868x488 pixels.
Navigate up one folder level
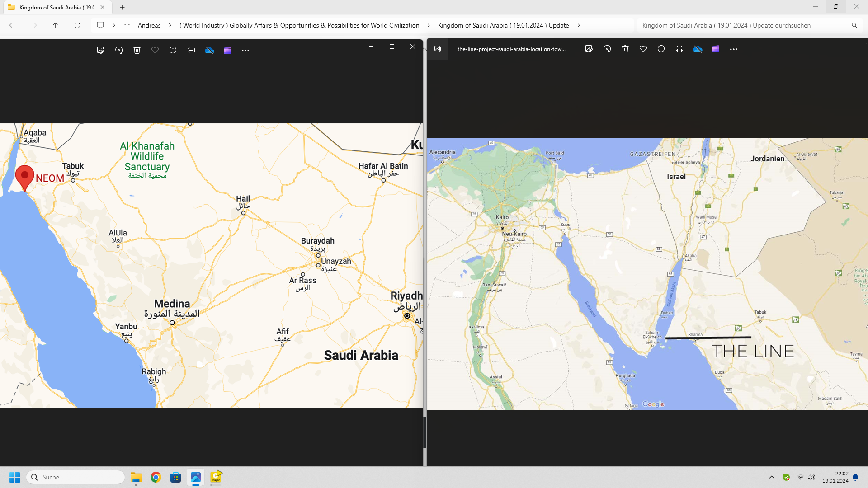[56, 25]
